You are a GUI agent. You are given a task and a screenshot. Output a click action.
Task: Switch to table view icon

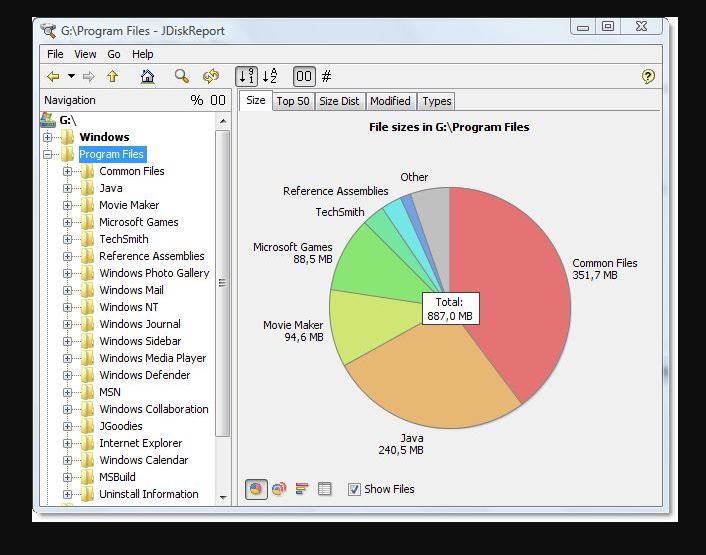325,489
